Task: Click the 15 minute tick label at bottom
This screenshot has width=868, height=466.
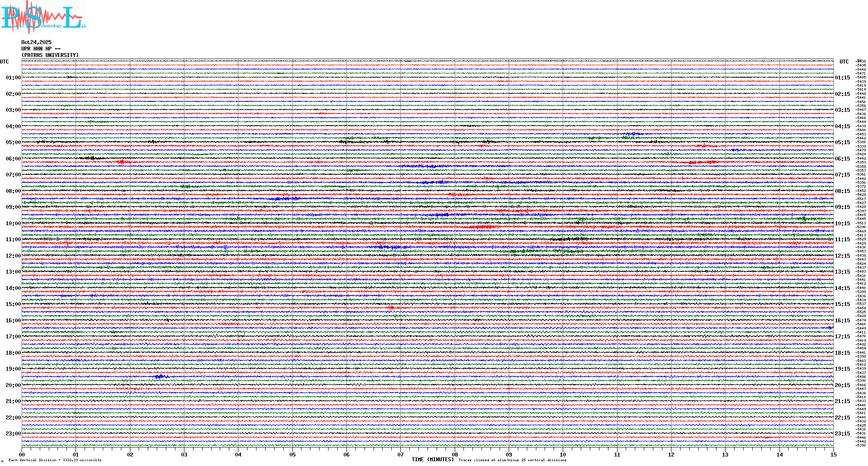Action: coord(833,454)
